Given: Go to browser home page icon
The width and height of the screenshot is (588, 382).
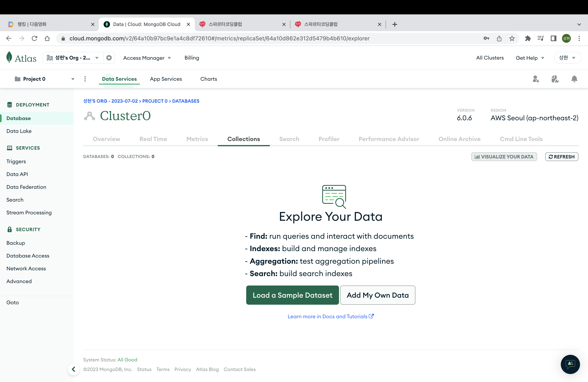Looking at the screenshot, I should (47, 38).
